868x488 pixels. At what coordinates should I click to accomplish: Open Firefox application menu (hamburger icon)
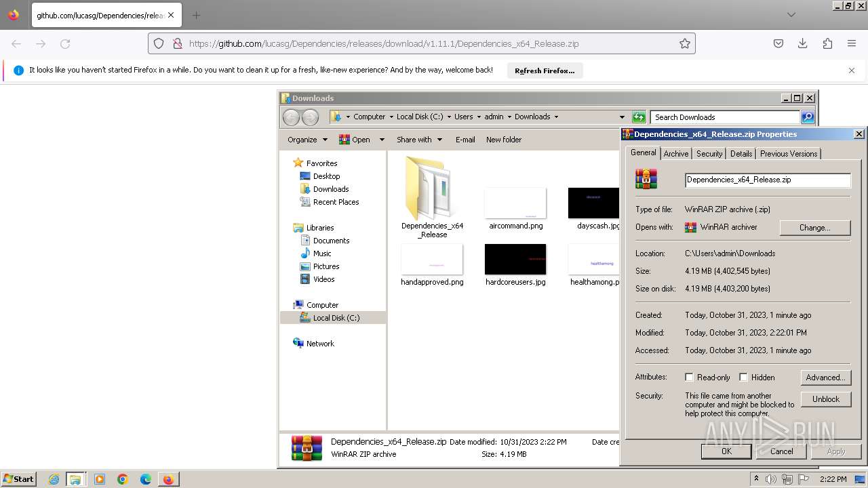coord(852,43)
